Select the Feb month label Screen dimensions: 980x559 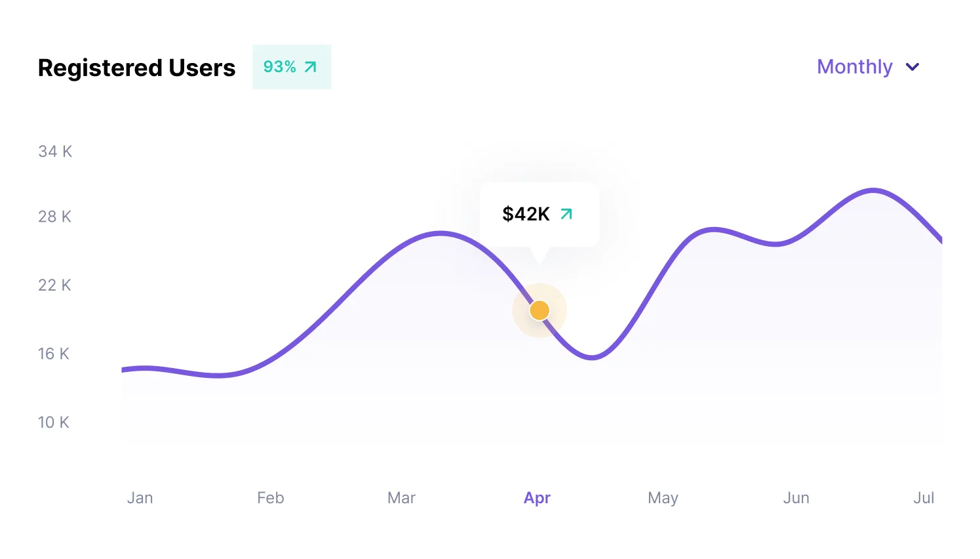coord(270,498)
